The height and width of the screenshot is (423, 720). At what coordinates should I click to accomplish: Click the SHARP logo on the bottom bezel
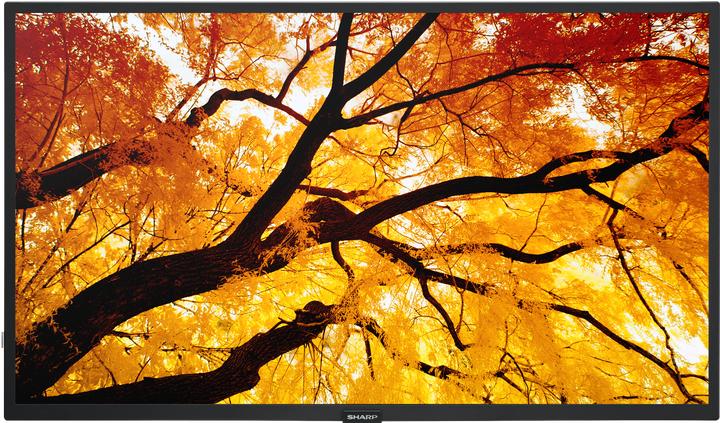coord(361,417)
